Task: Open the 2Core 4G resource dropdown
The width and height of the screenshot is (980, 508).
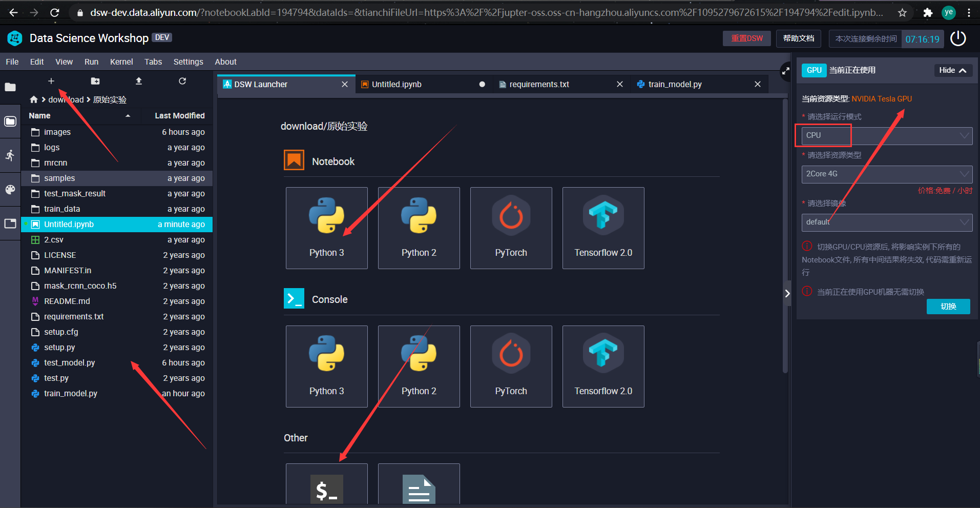Action: pyautogui.click(x=887, y=174)
